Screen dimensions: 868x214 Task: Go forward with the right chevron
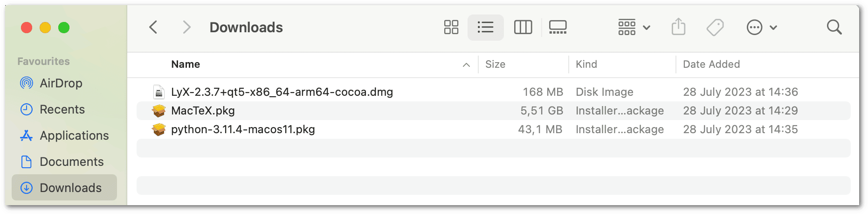tap(186, 28)
